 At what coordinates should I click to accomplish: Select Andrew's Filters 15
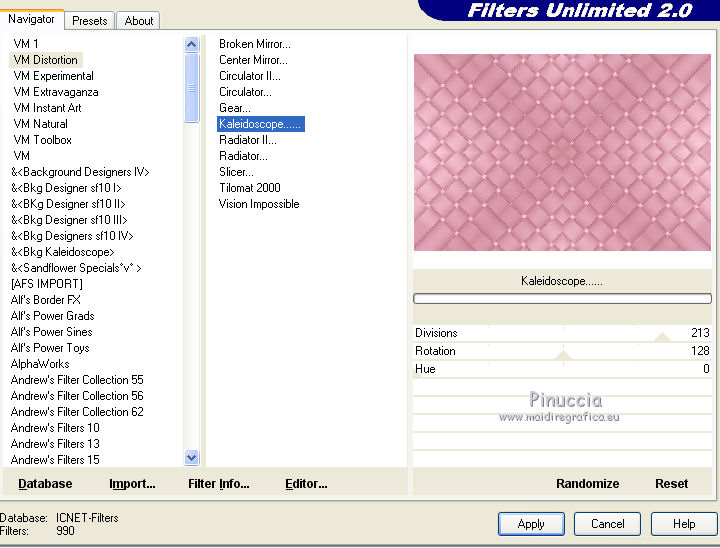55,460
